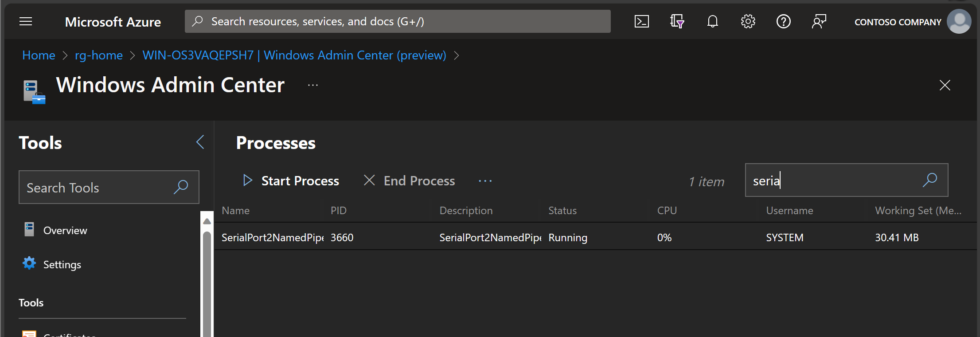Open the ellipsis beside Windows Admin Center title

click(313, 85)
